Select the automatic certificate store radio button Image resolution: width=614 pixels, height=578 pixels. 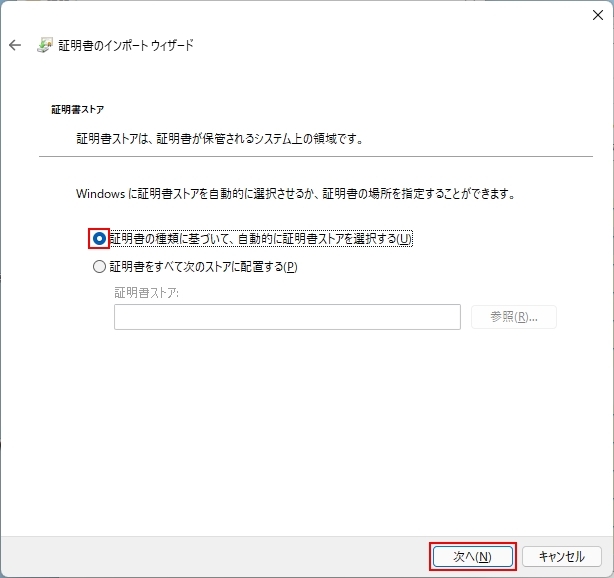tap(99, 239)
